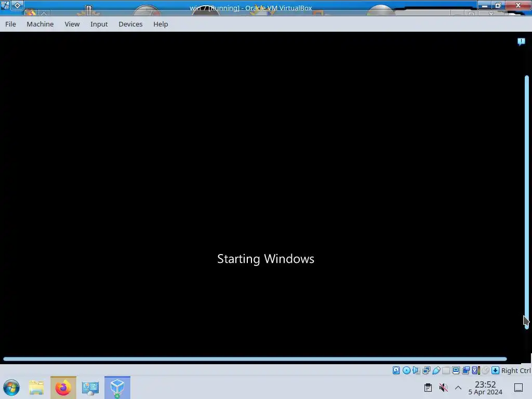
Task: Open the Machine menu
Action: (40, 24)
